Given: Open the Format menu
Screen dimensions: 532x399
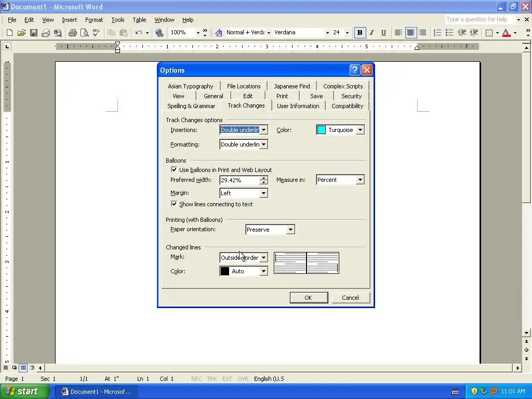Looking at the screenshot, I should coord(94,20).
